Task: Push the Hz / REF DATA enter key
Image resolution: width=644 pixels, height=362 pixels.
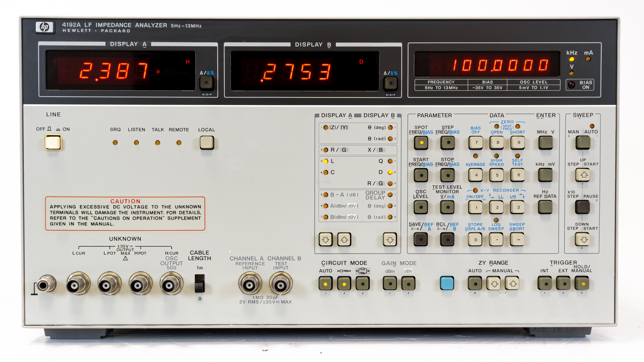Action: (545, 207)
